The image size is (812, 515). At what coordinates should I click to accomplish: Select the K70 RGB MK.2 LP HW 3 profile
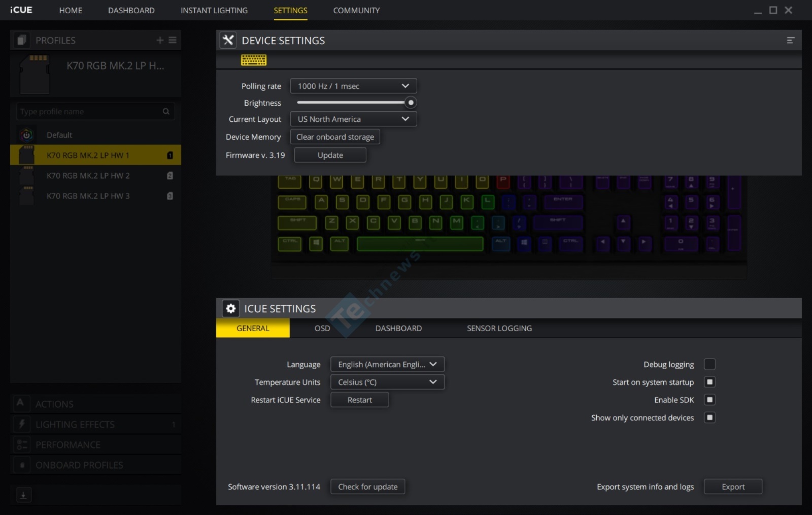[95, 196]
